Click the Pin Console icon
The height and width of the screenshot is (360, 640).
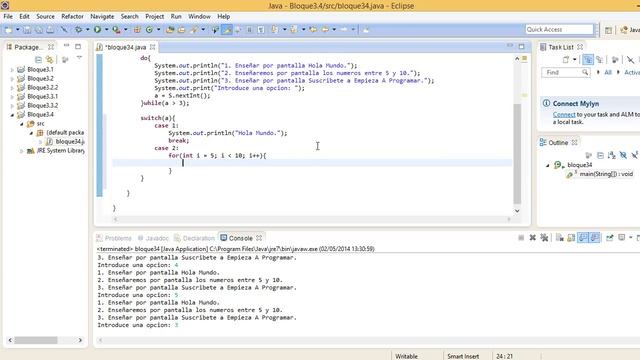[609, 238]
